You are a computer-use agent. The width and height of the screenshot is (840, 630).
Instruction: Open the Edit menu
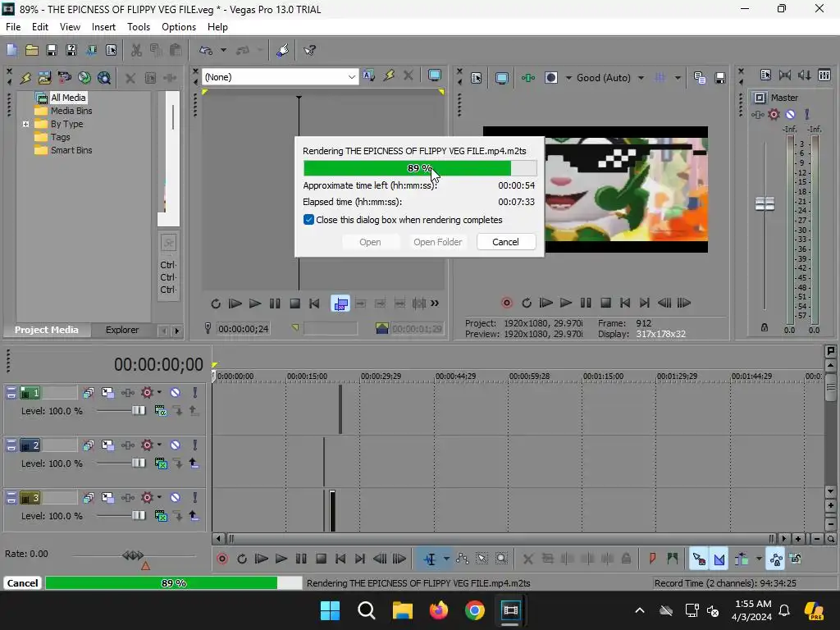[x=39, y=27]
